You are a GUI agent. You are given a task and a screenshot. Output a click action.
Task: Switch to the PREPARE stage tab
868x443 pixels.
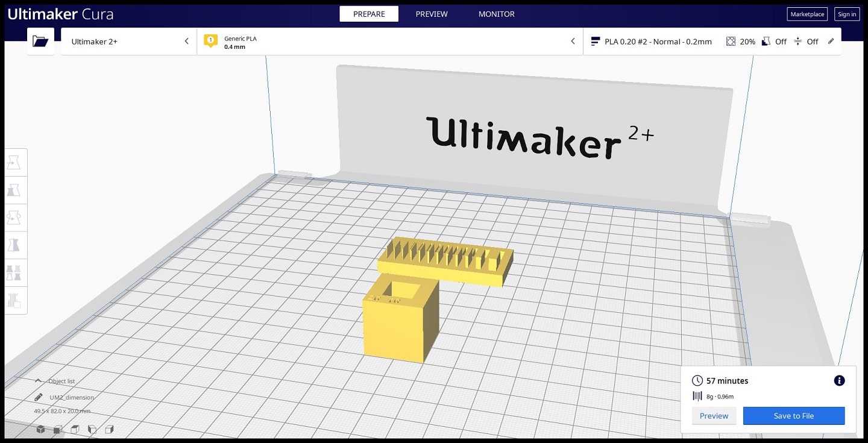coord(369,14)
